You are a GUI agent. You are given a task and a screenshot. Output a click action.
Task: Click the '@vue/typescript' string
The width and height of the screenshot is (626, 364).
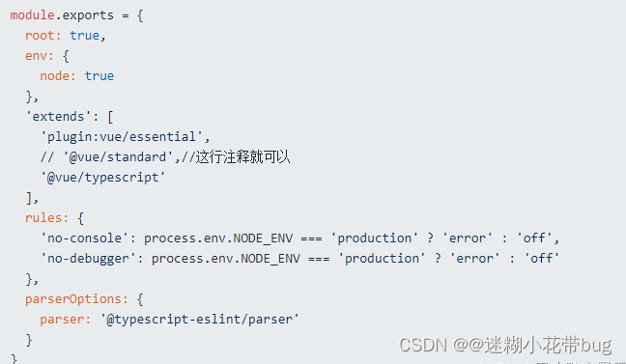point(102,178)
